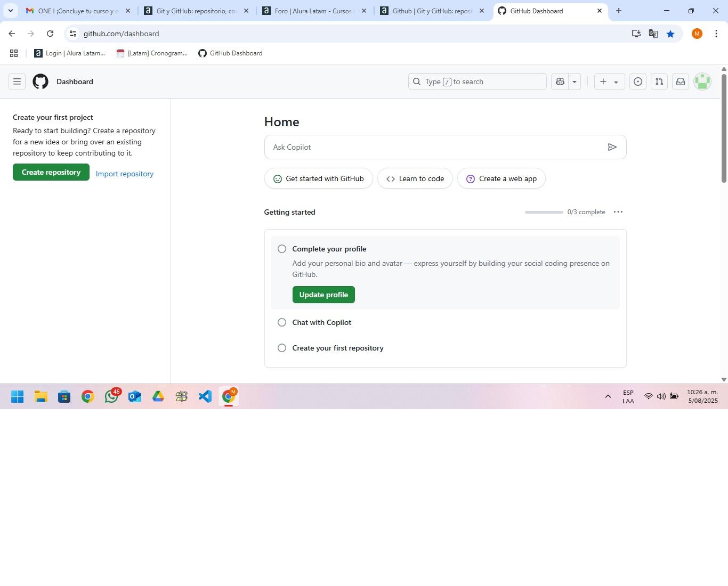The width and height of the screenshot is (728, 586).
Task: Open the bookmarks apps grid icon
Action: click(14, 53)
